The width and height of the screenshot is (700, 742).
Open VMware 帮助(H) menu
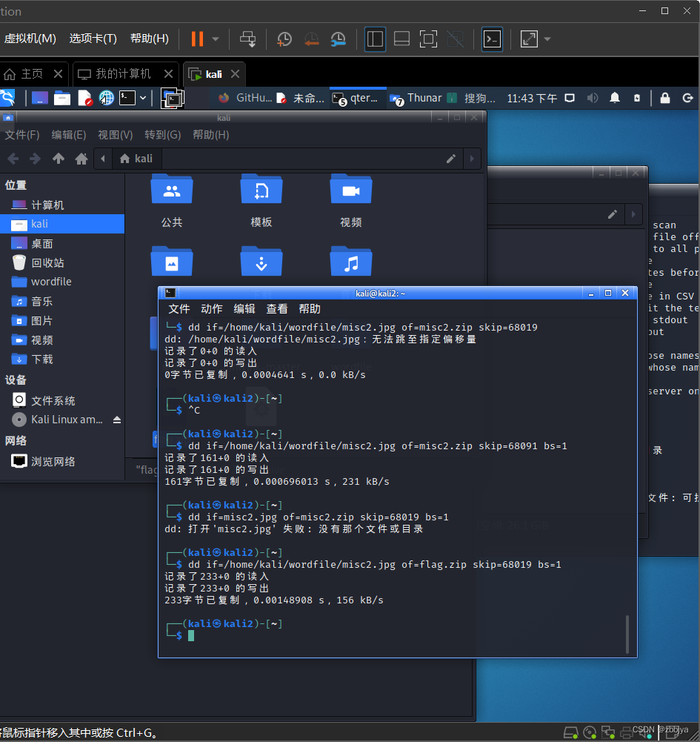click(150, 39)
